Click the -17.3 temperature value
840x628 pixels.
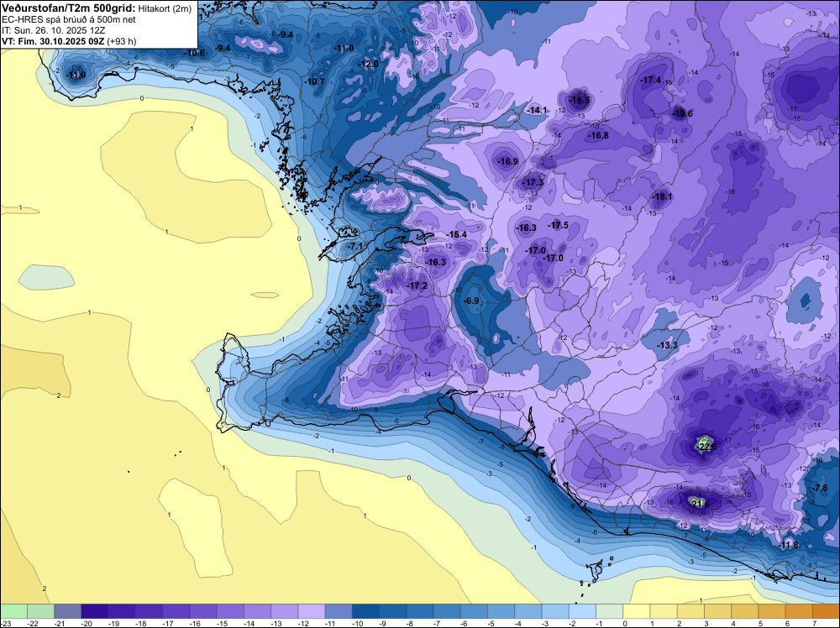533,182
